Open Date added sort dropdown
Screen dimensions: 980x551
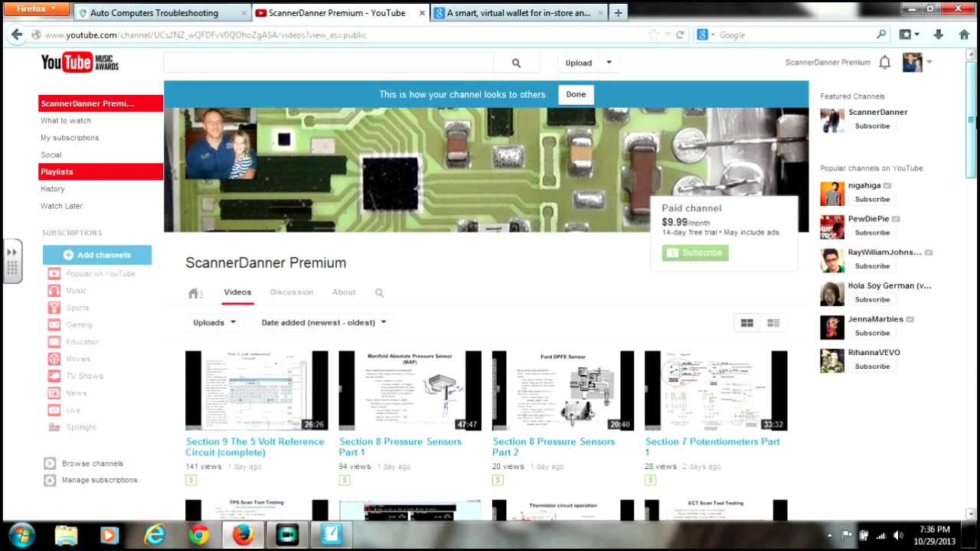(x=324, y=322)
